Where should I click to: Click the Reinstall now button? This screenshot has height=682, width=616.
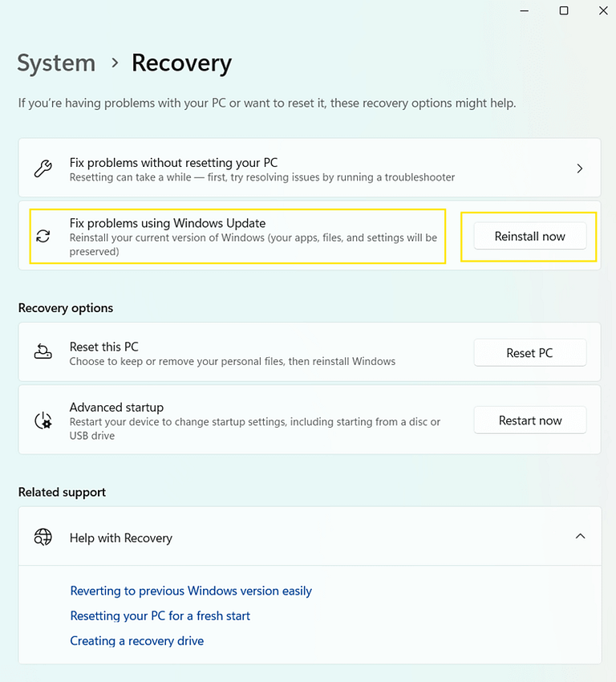[529, 236]
